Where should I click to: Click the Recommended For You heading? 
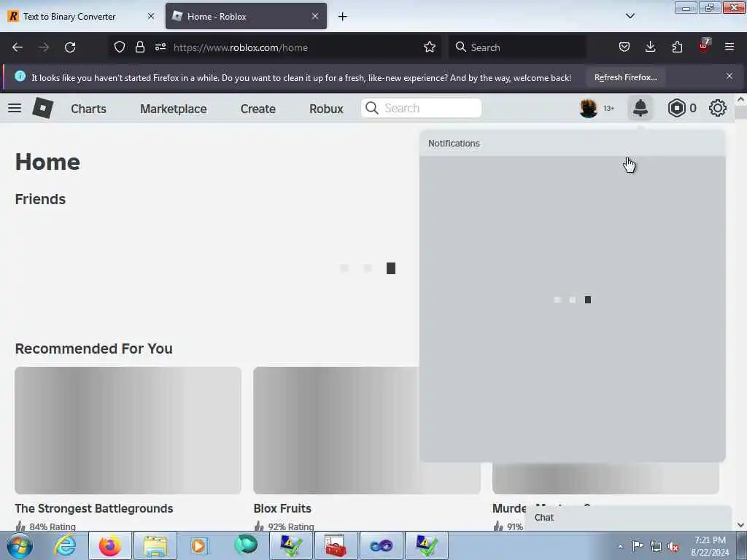point(94,349)
